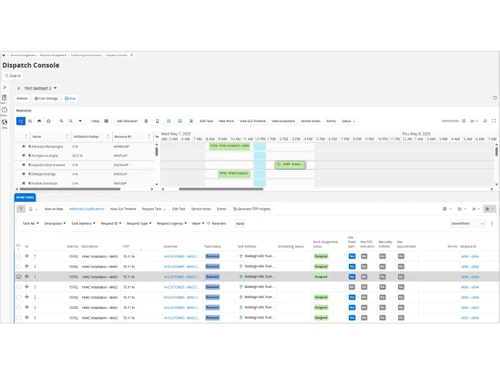This screenshot has height=375, width=500.
Task: Click Edit Allocation in Resources toolbar
Action: (x=127, y=121)
